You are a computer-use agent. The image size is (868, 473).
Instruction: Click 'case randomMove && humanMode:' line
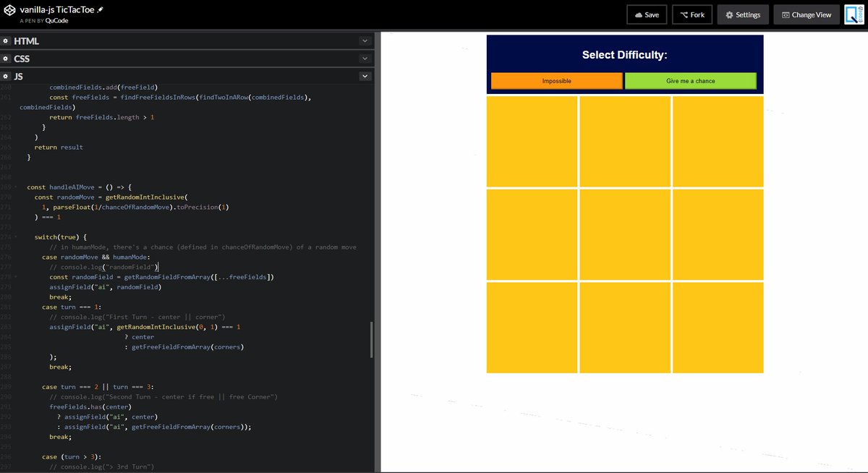[x=95, y=257]
